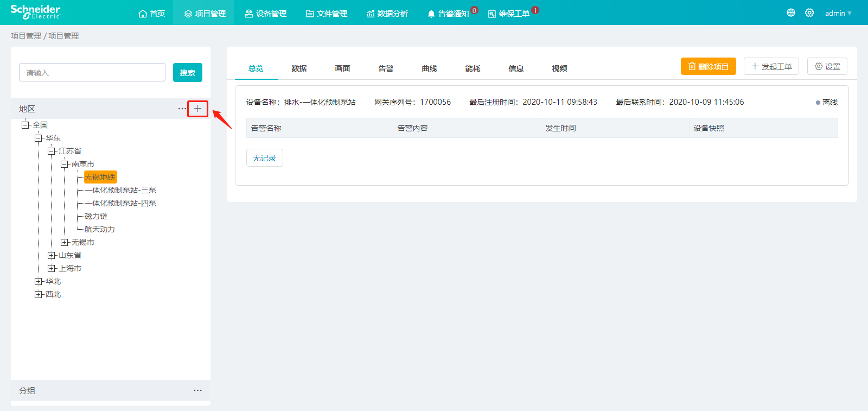Switch to the 曲线 tab

(429, 68)
